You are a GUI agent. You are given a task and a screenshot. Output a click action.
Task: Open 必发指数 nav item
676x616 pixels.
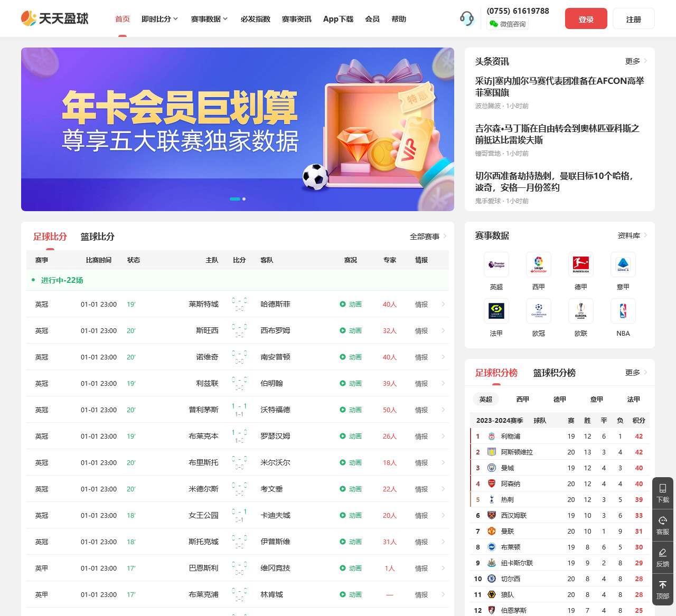coord(255,19)
